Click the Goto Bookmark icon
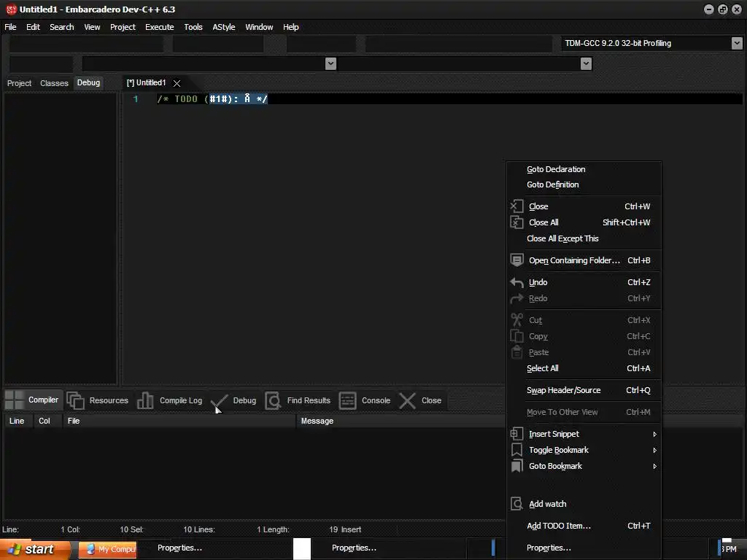 (516, 466)
